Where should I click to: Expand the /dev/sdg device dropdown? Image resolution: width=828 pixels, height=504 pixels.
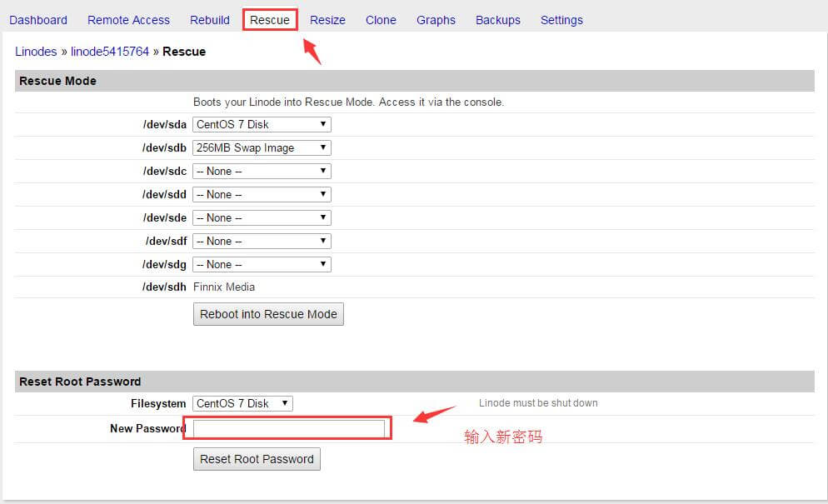(262, 264)
